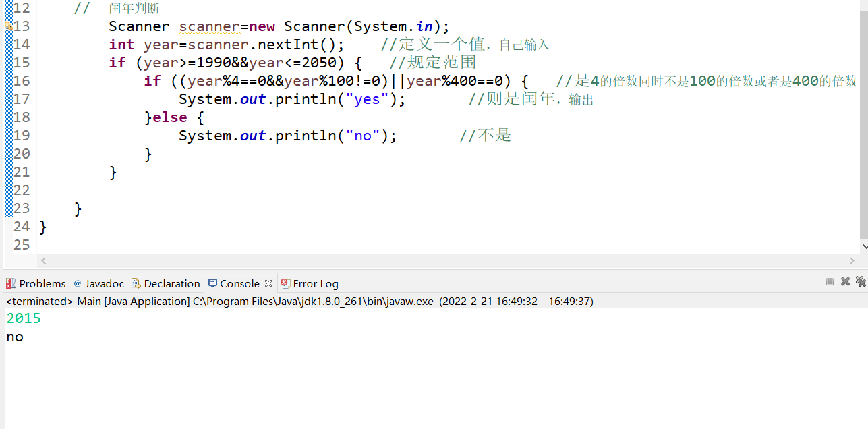Image resolution: width=868 pixels, height=429 pixels.
Task: Click the warning quick-fix lightbulb on line 13
Action: (x=9, y=26)
